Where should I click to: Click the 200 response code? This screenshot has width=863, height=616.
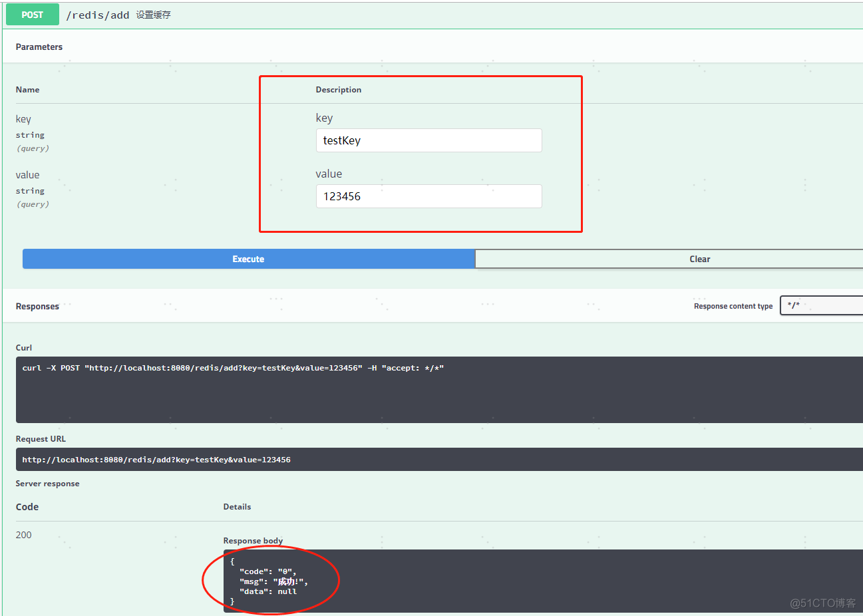(23, 535)
